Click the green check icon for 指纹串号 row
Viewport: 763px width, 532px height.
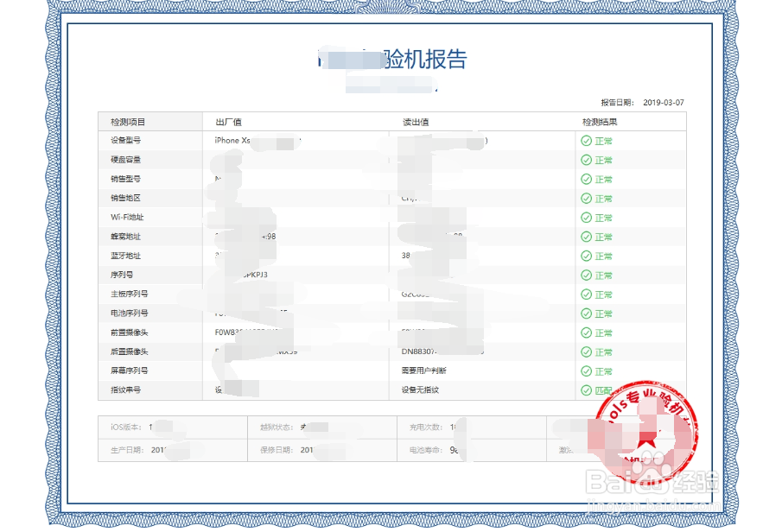tap(587, 390)
